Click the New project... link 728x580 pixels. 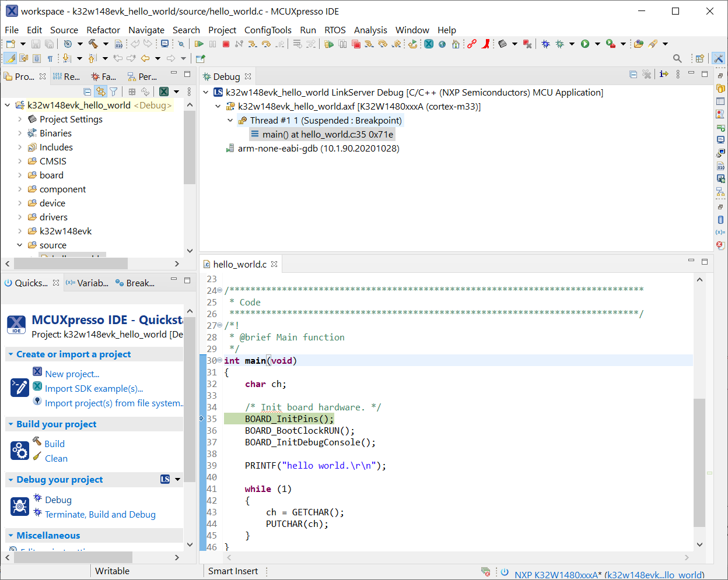point(72,374)
